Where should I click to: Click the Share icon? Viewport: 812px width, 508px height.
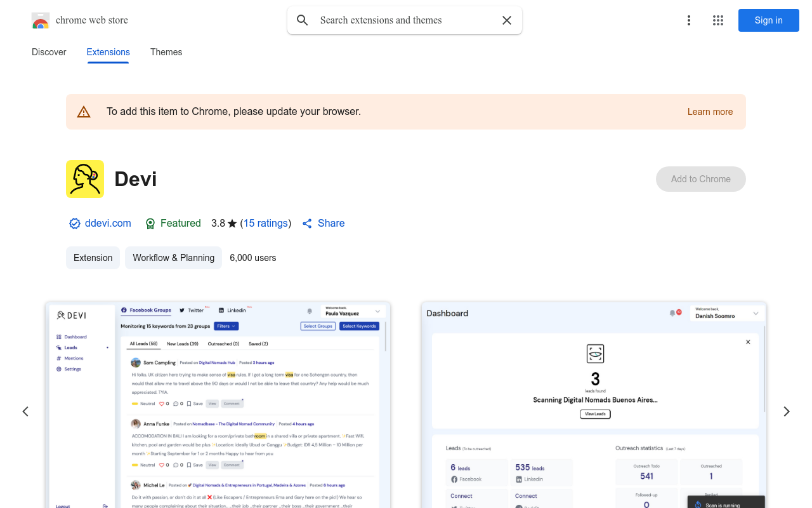[x=307, y=224]
